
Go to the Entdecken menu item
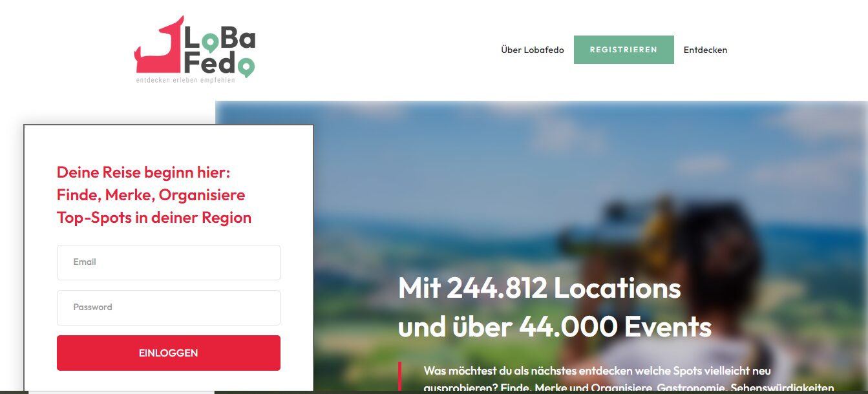coord(705,50)
